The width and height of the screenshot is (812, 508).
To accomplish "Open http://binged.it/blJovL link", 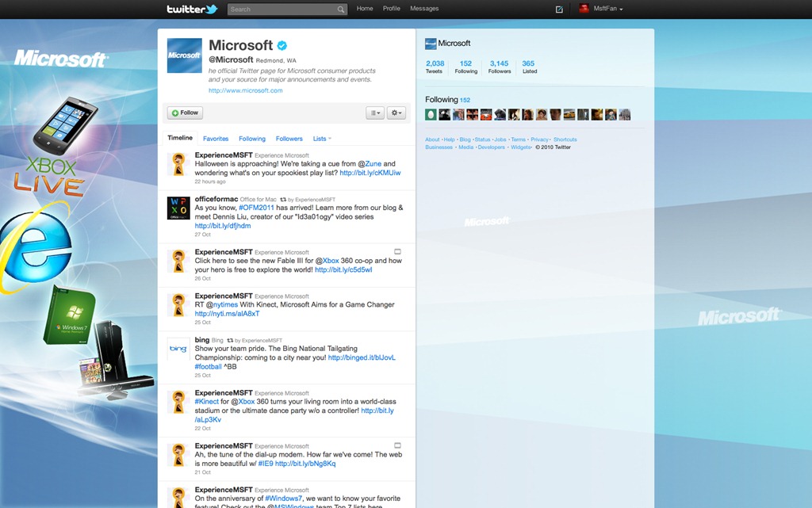I will tap(362, 357).
